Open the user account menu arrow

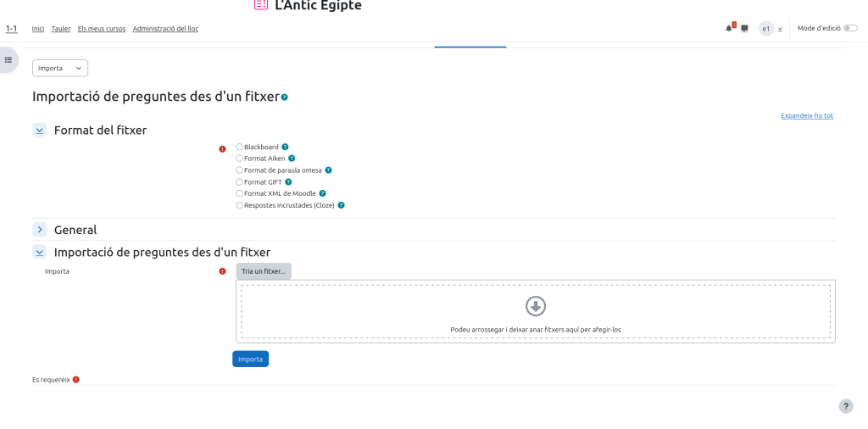click(780, 29)
